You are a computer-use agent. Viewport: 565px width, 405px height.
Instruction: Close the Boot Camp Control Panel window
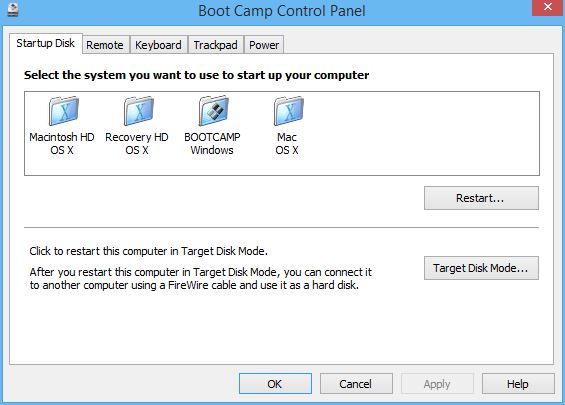coord(548,7)
